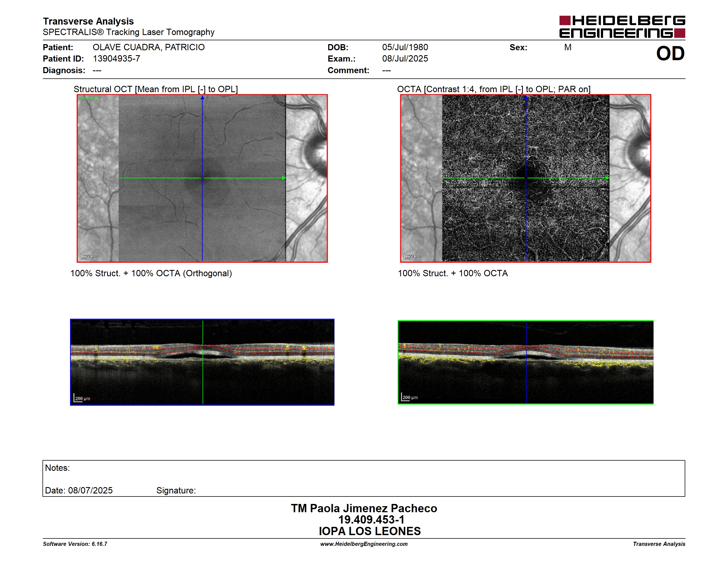The height and width of the screenshot is (563, 728).
Task: Select exam date '08/Jul/2025'
Action: tap(405, 59)
